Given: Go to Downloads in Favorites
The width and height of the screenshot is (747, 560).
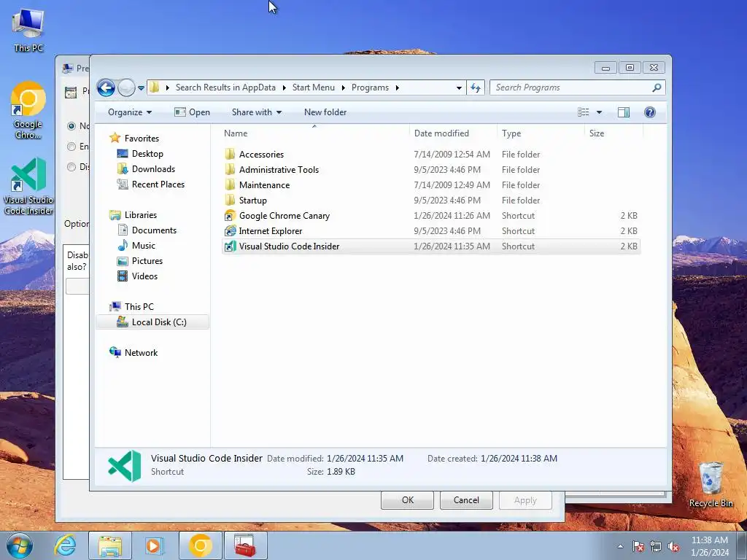Looking at the screenshot, I should point(153,169).
